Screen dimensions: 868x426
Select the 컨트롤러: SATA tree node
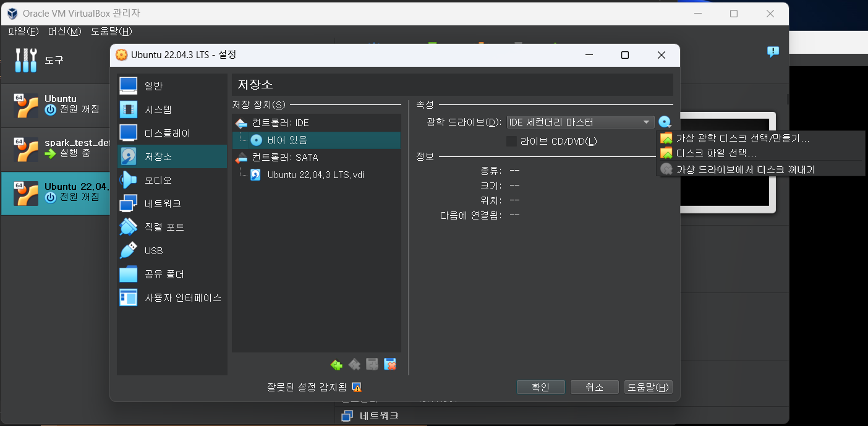316,158
